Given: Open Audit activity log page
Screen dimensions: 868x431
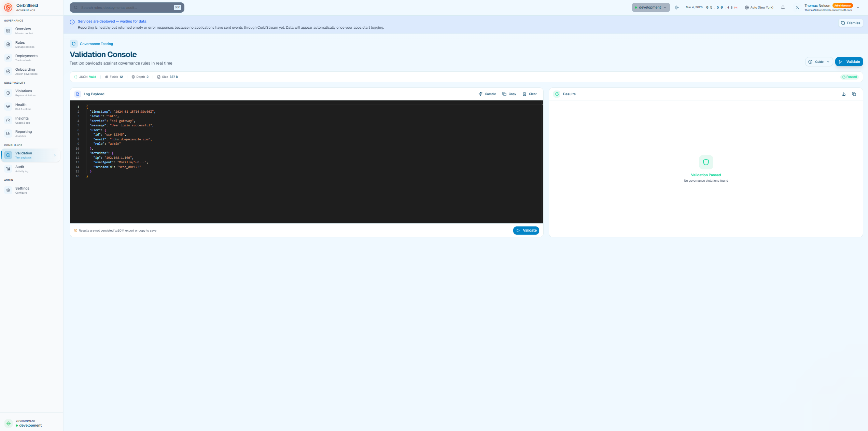Looking at the screenshot, I should [x=20, y=169].
